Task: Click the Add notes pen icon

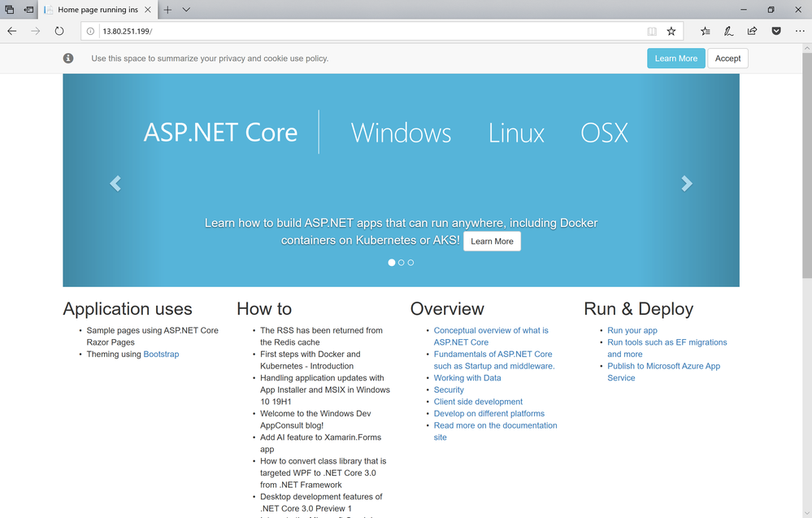Action: pos(728,31)
